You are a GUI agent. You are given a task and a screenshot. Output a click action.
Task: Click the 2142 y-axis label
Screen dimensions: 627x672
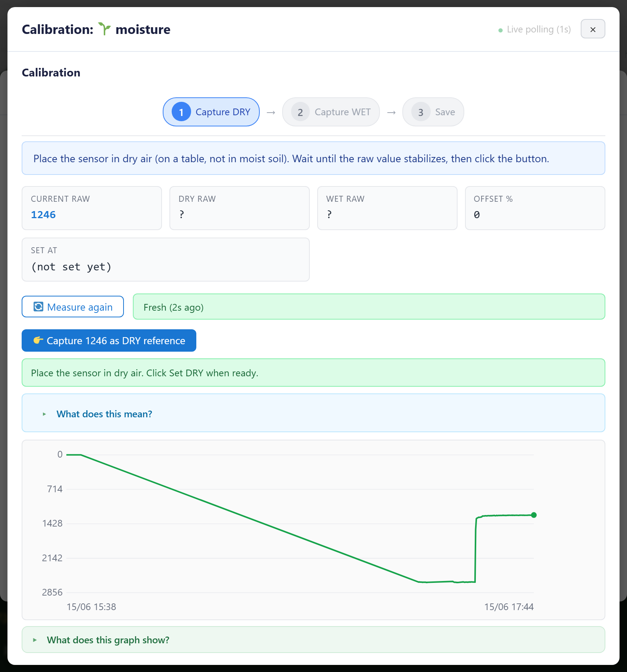52,558
